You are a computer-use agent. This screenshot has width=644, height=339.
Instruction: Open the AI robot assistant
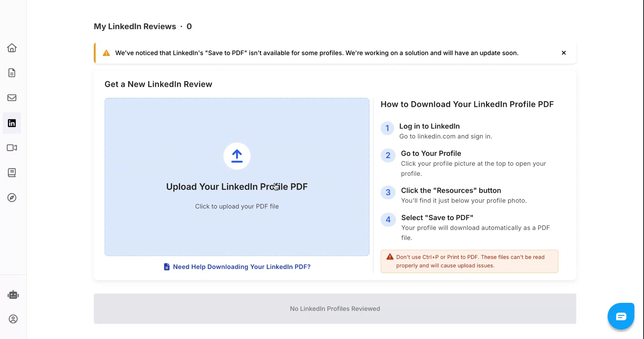click(x=13, y=294)
